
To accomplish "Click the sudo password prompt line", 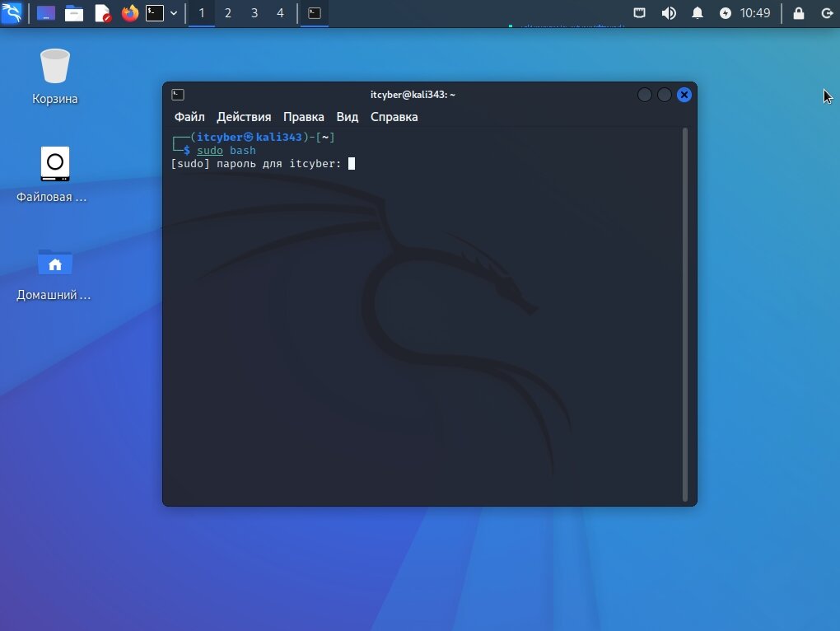I will [263, 163].
